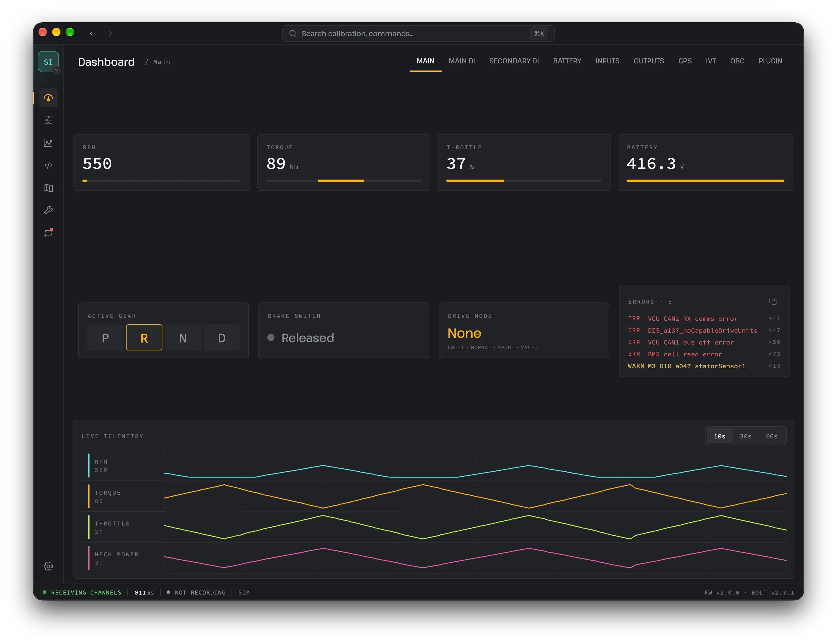Image resolution: width=837 pixels, height=644 pixels.
Task: Switch telemetry window to 30s
Action: pyautogui.click(x=745, y=436)
